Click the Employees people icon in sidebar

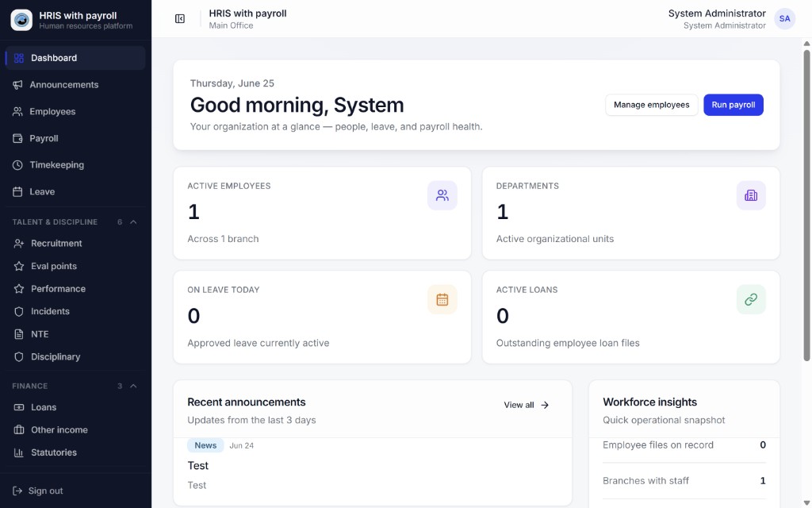pos(17,111)
